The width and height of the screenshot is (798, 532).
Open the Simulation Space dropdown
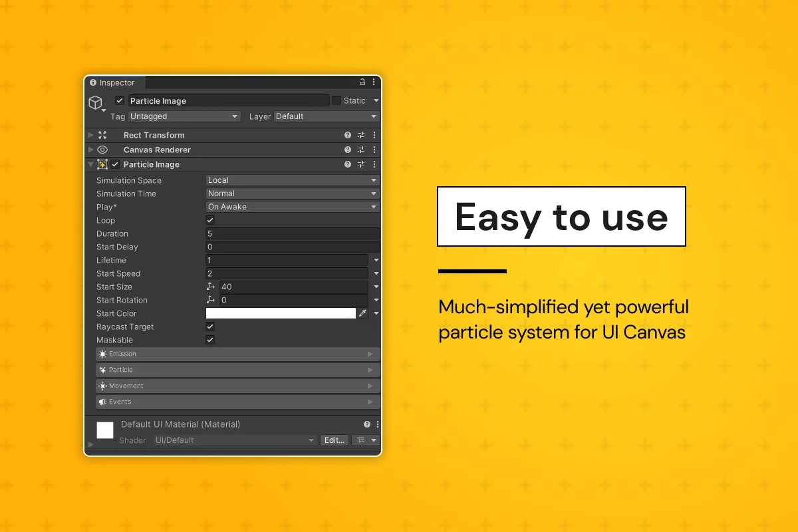293,180
